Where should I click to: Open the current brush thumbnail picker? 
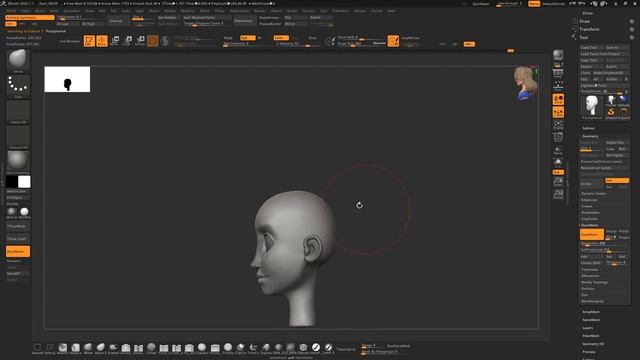(x=18, y=60)
